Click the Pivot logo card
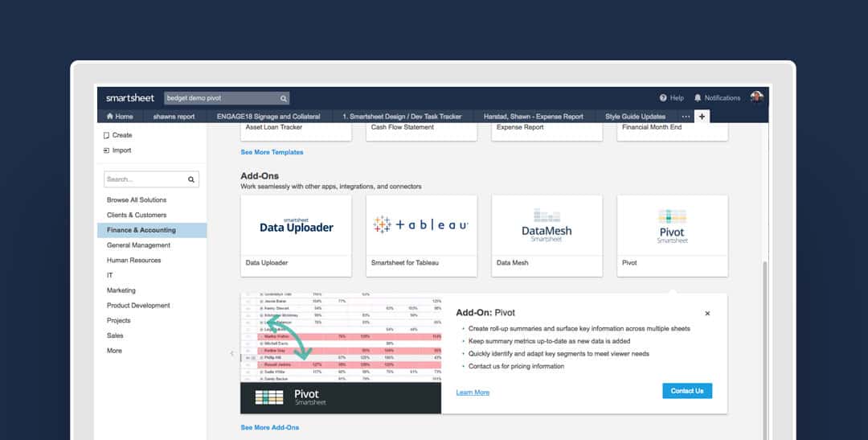 coord(673,225)
